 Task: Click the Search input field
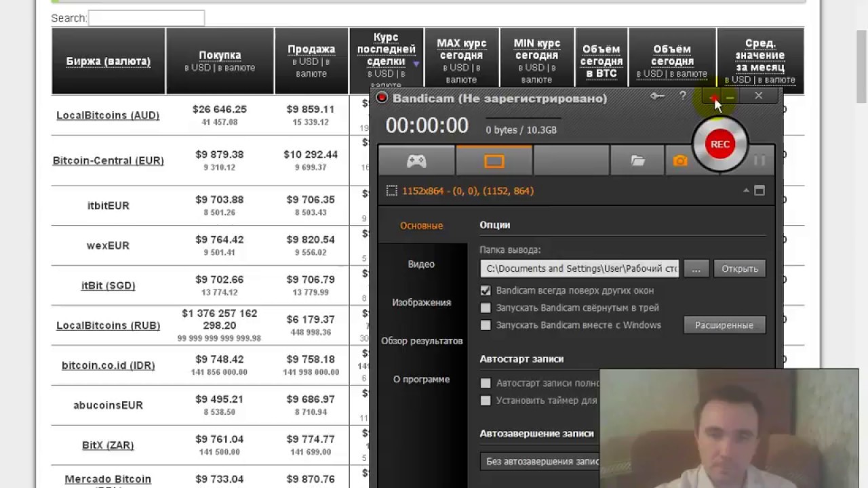(146, 18)
